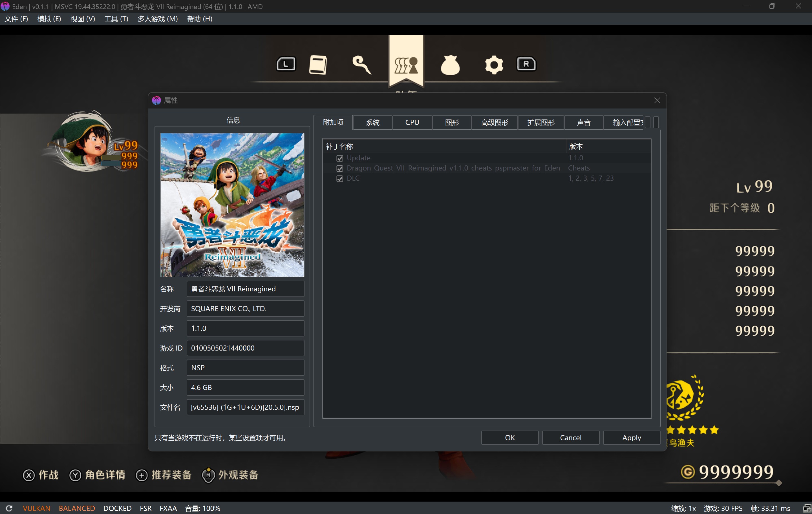This screenshot has width=812, height=514.
Task: Toggle the FXAA anti-aliasing button
Action: (168, 508)
